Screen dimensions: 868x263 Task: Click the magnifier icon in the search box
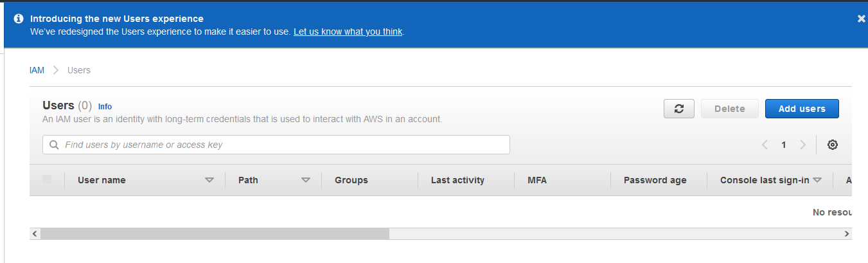click(54, 145)
